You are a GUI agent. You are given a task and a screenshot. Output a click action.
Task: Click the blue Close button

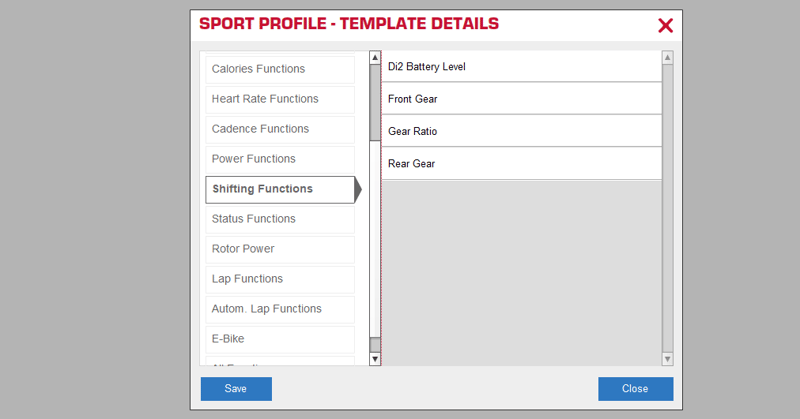coord(635,389)
